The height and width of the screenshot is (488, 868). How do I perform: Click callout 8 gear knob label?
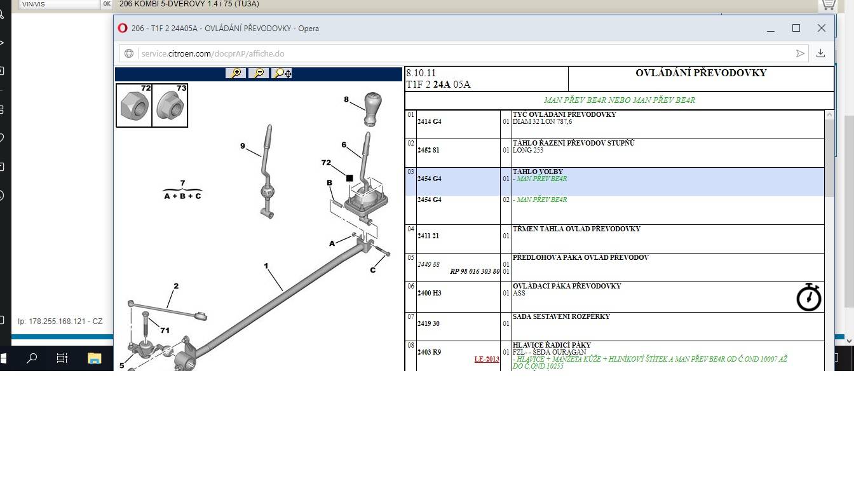point(346,99)
